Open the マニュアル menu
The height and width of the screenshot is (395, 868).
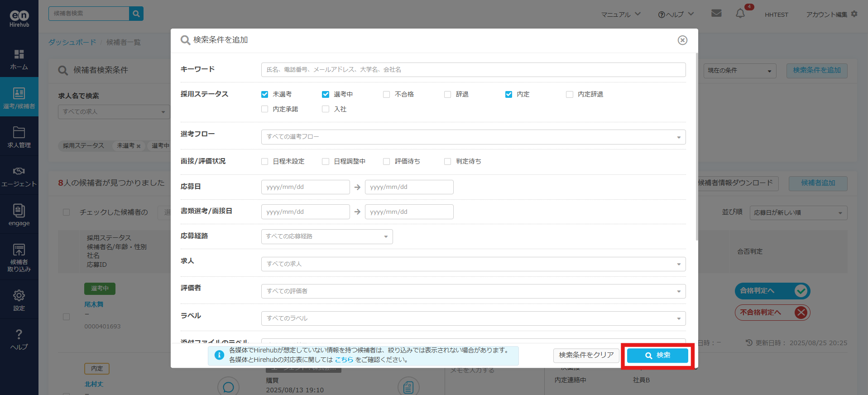click(620, 14)
